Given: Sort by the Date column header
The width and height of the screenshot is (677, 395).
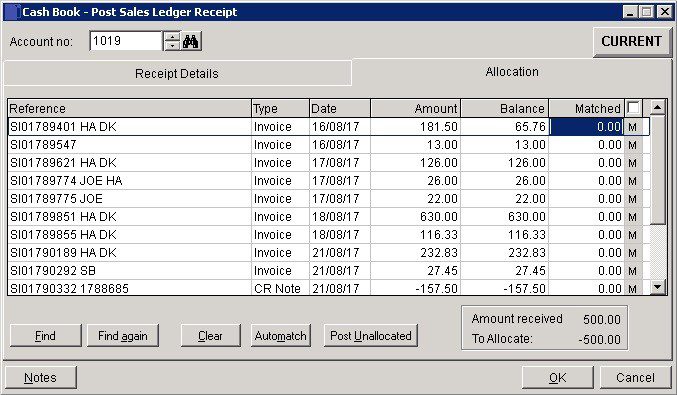Looking at the screenshot, I should click(x=340, y=108).
